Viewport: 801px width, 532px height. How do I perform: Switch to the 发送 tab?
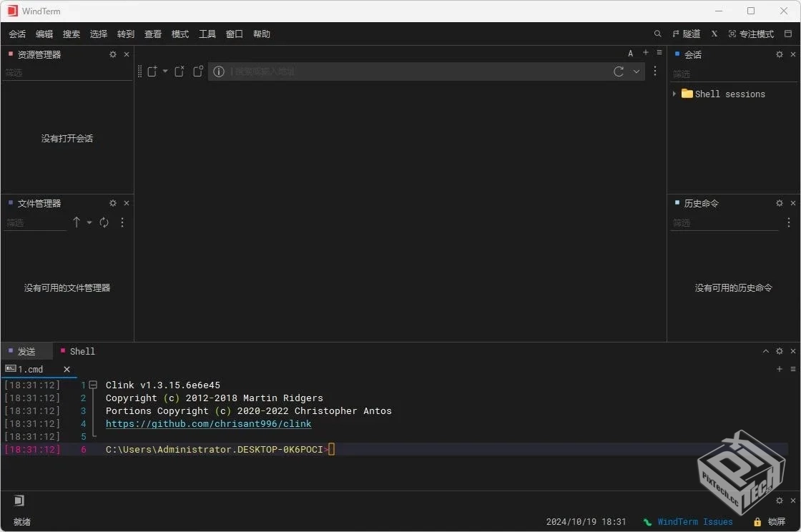pyautogui.click(x=27, y=351)
